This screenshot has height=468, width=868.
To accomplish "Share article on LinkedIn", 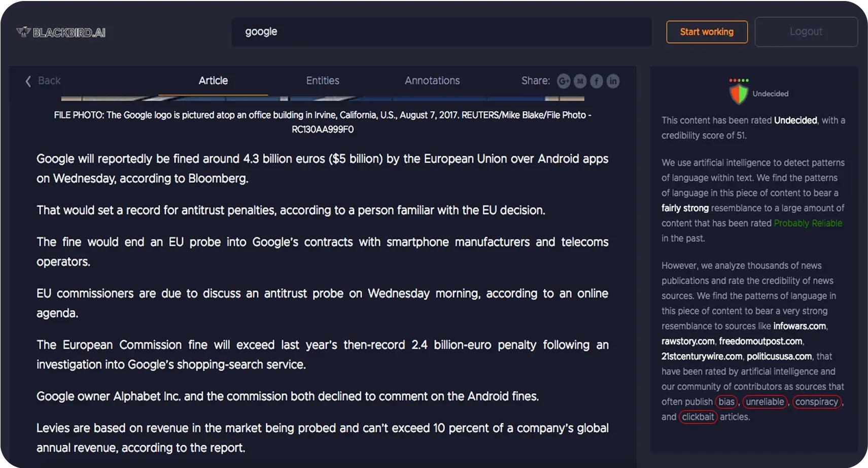I will [x=613, y=81].
